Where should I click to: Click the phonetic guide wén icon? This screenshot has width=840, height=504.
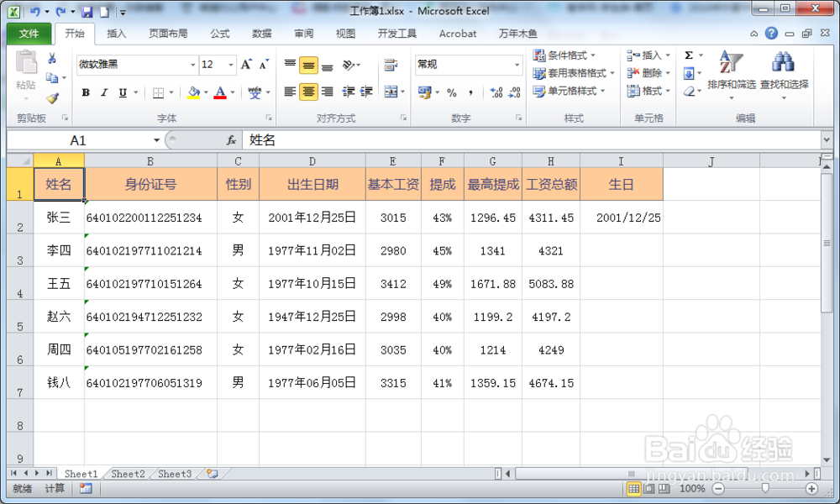pos(255,92)
